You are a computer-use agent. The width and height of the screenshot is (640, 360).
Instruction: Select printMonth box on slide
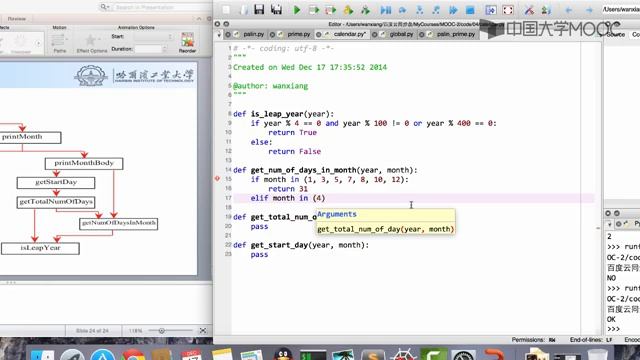30,137
